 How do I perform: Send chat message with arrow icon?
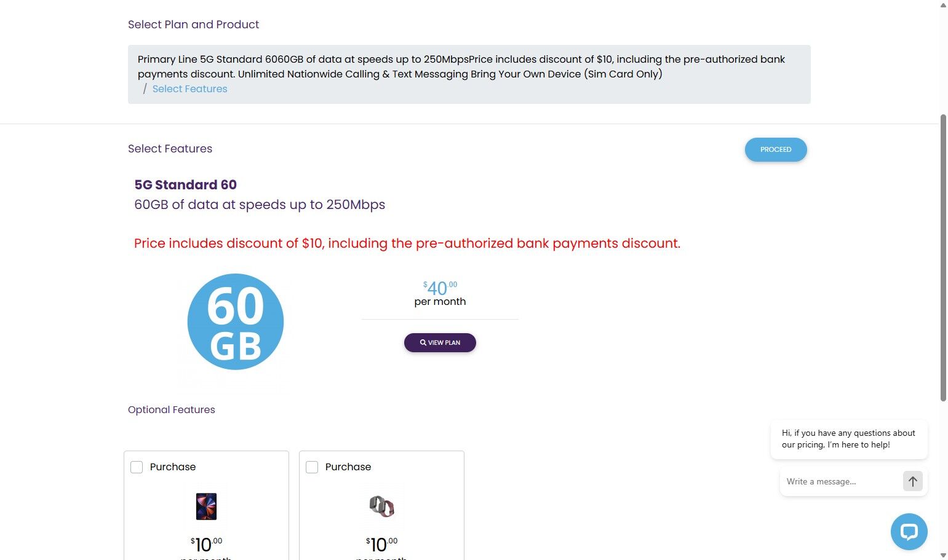[x=913, y=481]
